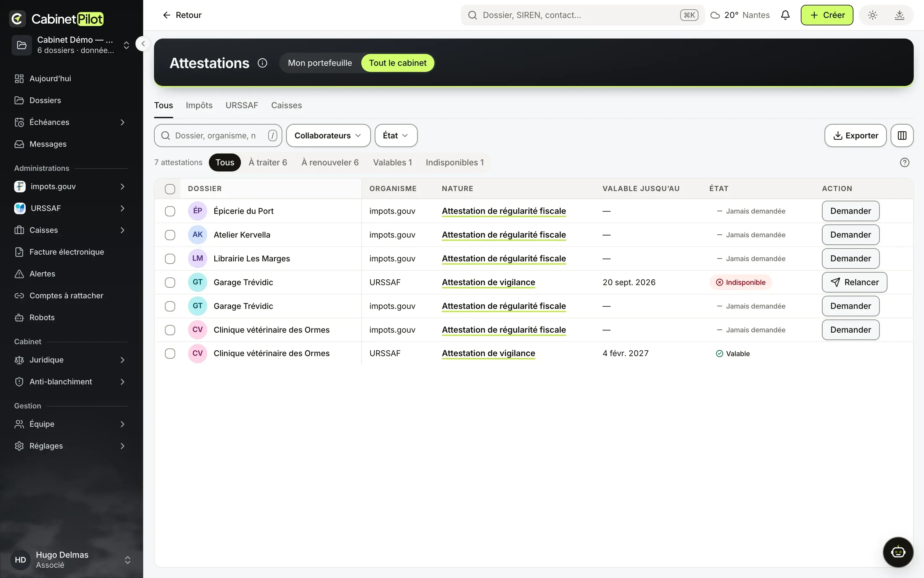Screen dimensions: 924x578
Task: Collapse the sidebar with the arrow button
Action: [143, 44]
